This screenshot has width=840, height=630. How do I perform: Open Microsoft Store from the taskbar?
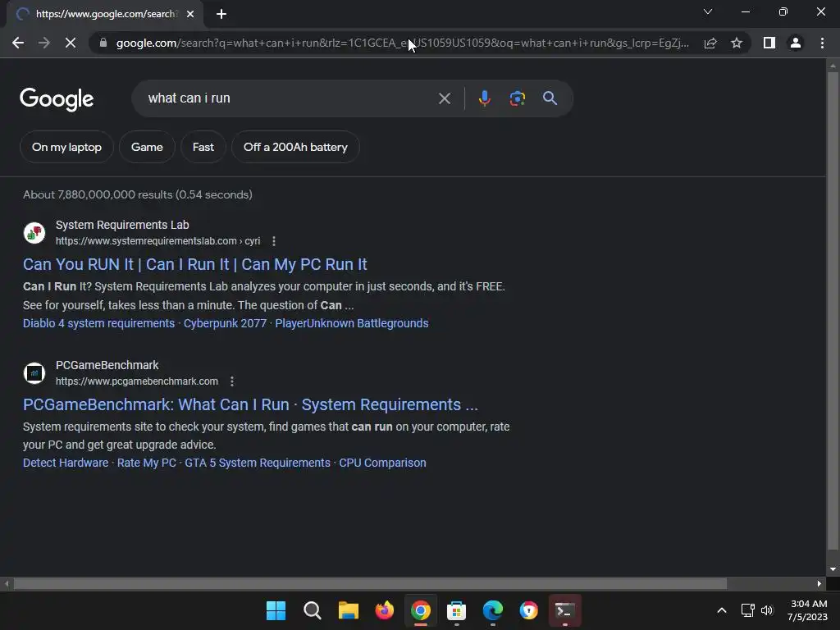pos(456,610)
